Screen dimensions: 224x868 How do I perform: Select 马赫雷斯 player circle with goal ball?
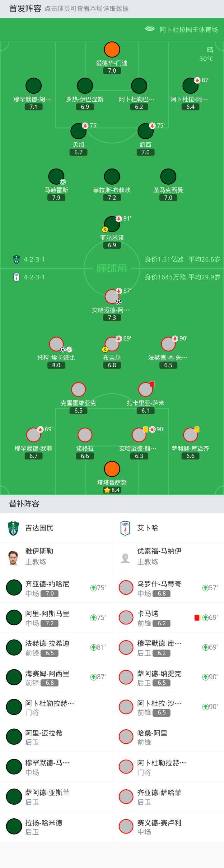[56, 177]
